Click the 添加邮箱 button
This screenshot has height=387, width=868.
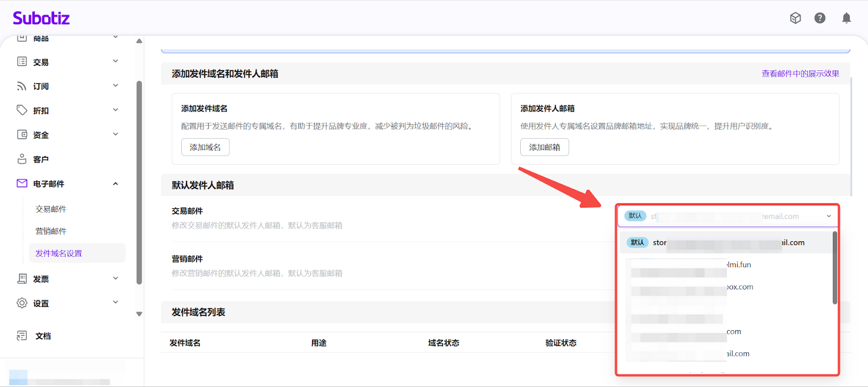point(544,147)
